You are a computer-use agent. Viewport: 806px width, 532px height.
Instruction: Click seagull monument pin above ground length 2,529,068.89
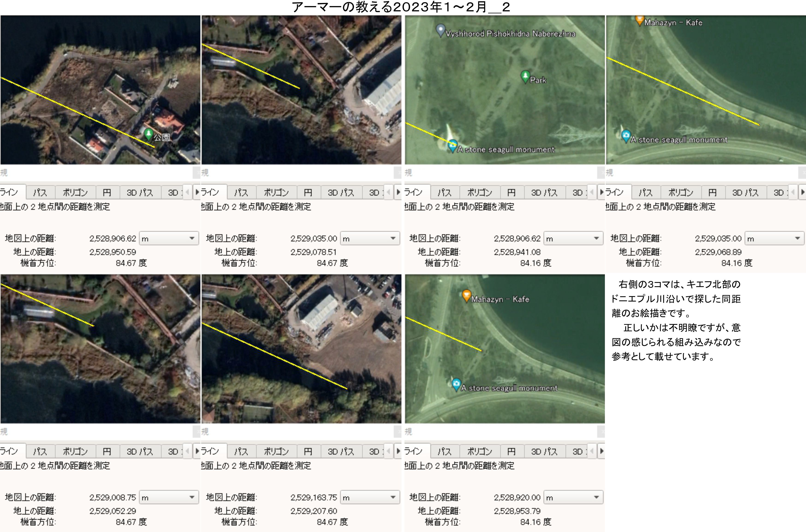coord(626,136)
